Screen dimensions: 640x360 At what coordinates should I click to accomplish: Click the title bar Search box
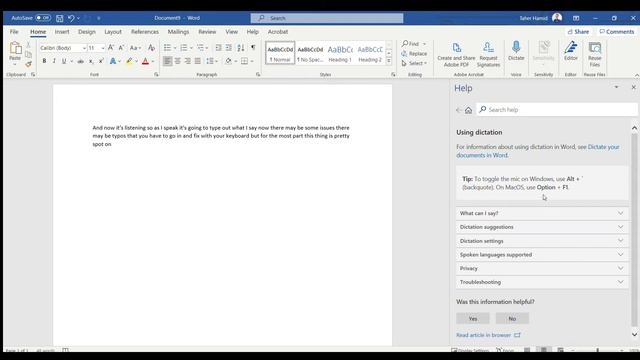point(327,18)
